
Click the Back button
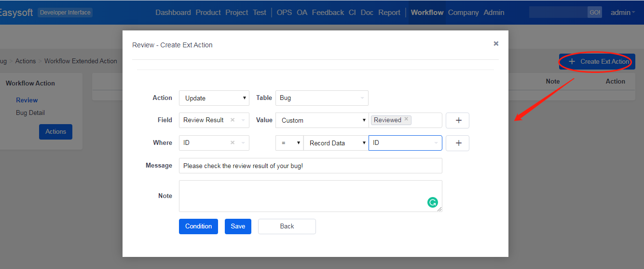(x=287, y=227)
